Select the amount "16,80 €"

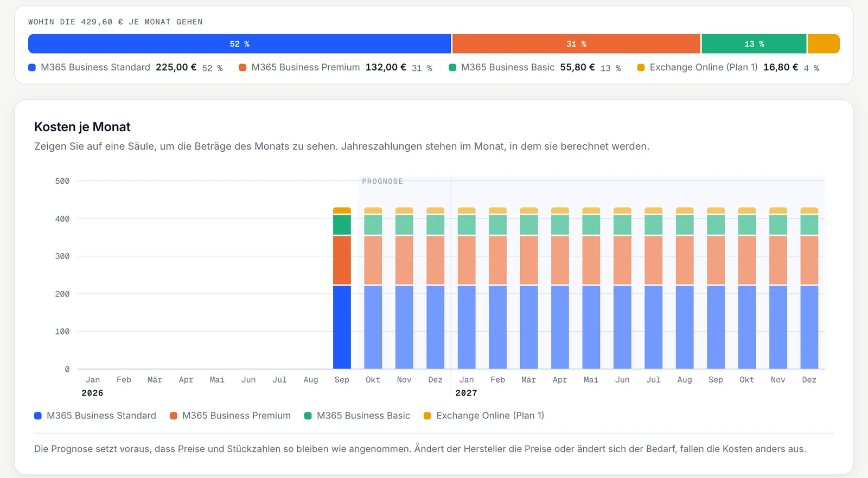tap(781, 67)
